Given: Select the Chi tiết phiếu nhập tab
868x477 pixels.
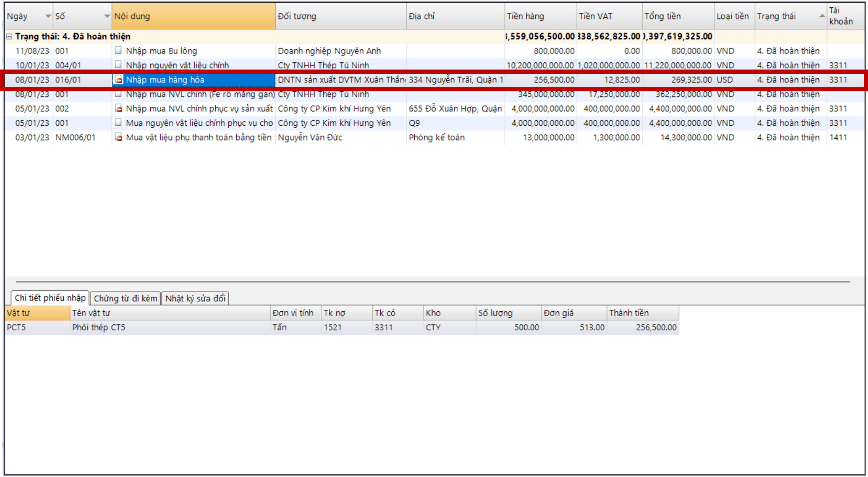Looking at the screenshot, I should 50,298.
